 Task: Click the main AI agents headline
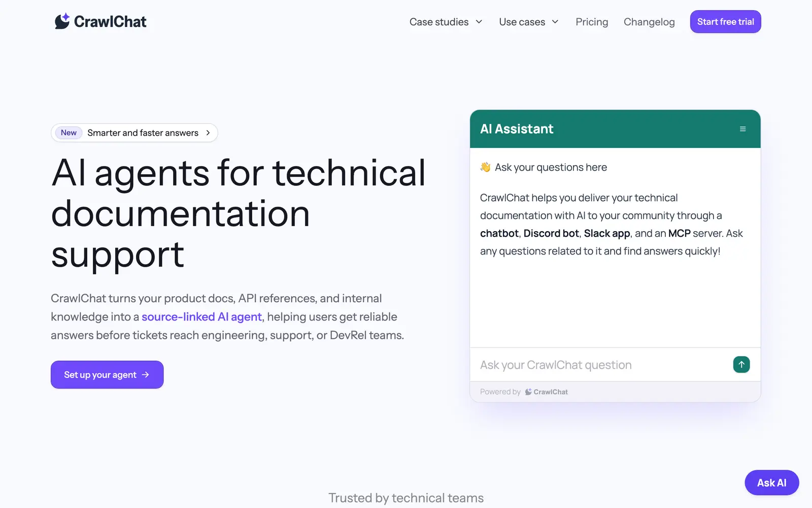tap(239, 213)
